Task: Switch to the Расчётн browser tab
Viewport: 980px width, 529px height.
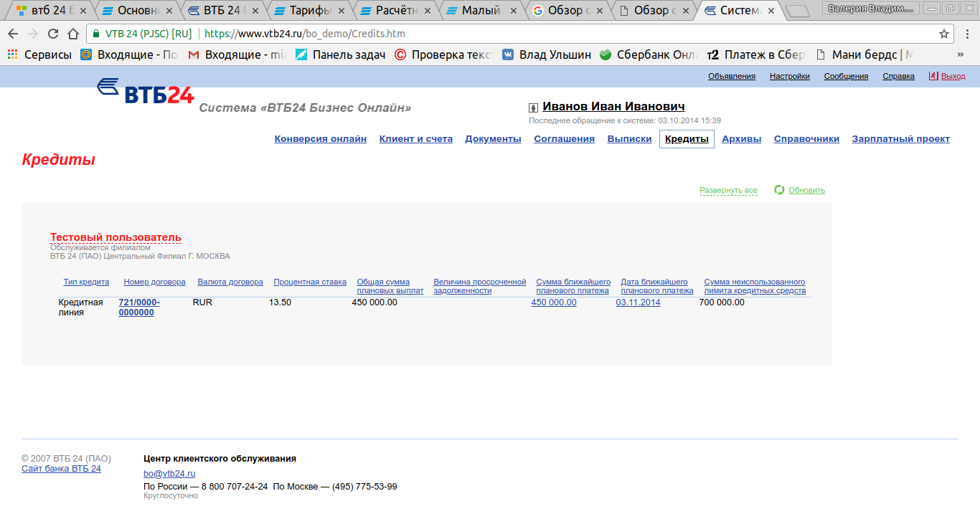Action: click(395, 11)
